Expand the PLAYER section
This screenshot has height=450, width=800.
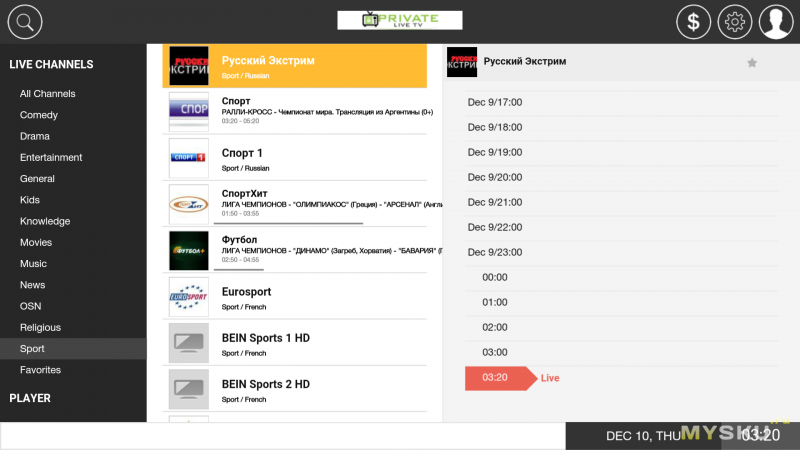tap(30, 398)
